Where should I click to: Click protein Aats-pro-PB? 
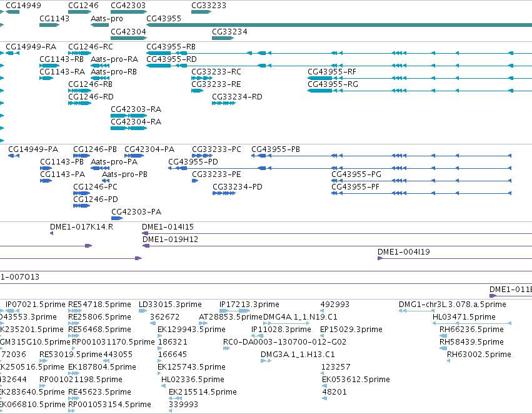[125, 174]
